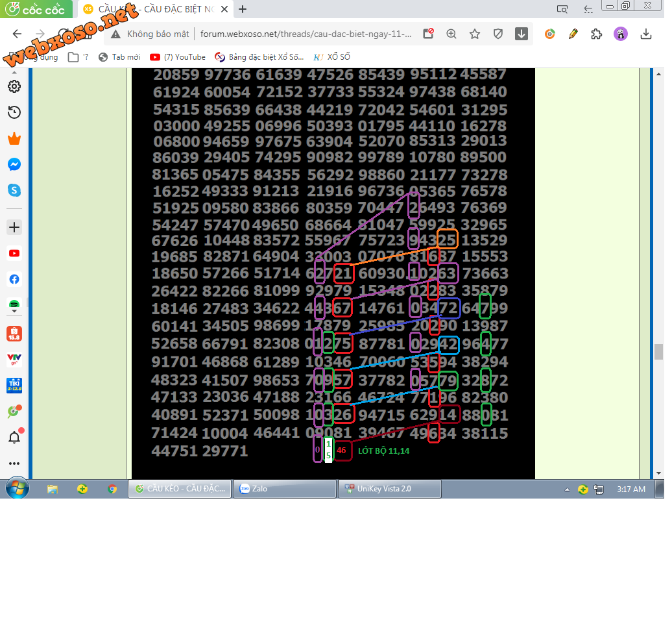Open the VTV Go sidebar shortcut
This screenshot has width=672, height=618.
click(x=14, y=359)
